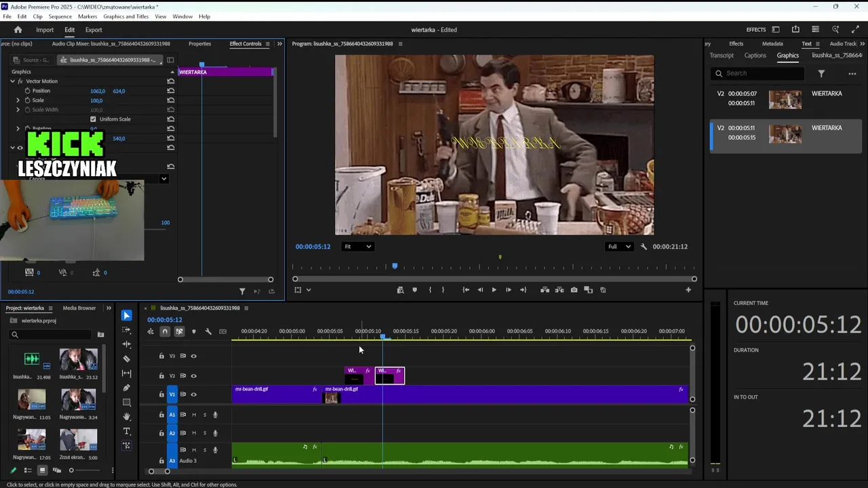The height and width of the screenshot is (488, 868).
Task: Toggle Linked Selection in timeline
Action: (179, 331)
